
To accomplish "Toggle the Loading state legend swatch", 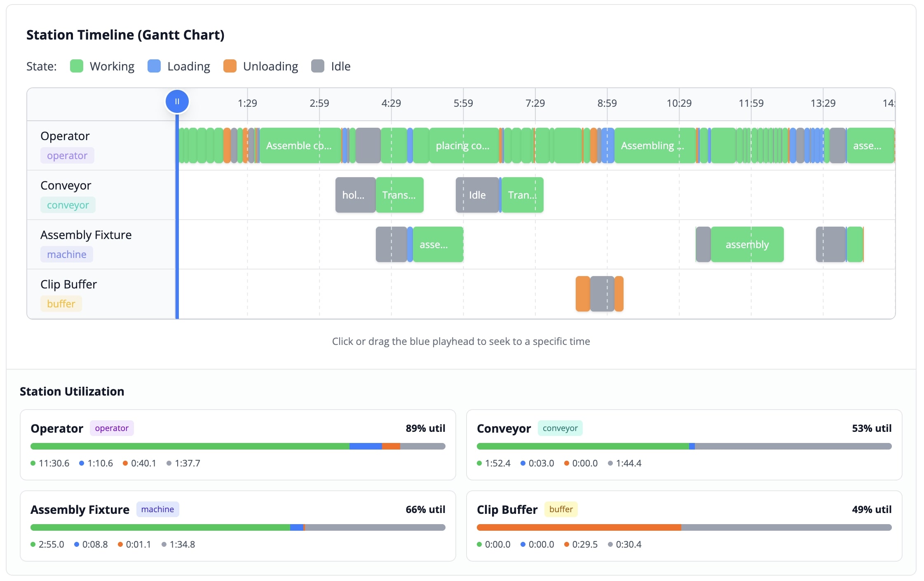I will 154,66.
